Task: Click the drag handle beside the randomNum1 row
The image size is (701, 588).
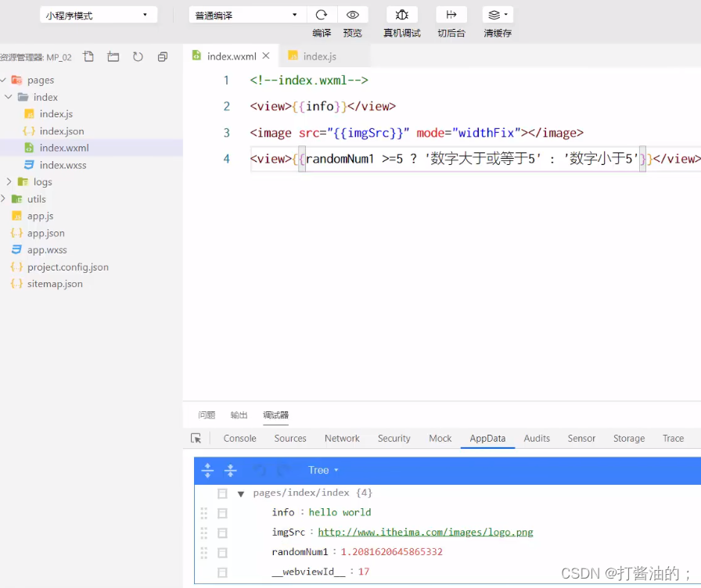Action: tap(204, 553)
